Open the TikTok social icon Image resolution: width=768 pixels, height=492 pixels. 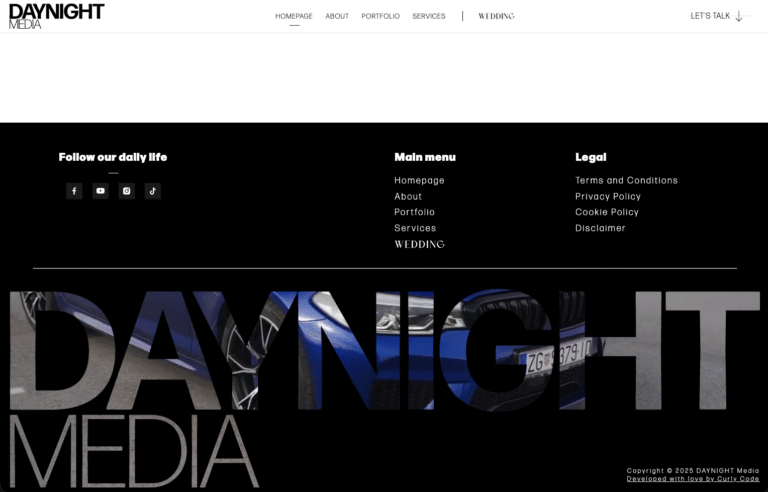pos(152,191)
